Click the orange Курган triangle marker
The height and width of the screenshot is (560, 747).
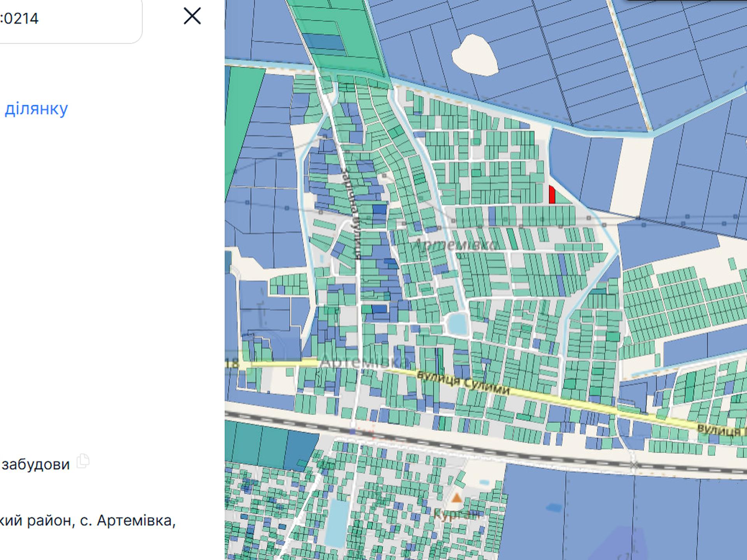pos(457,498)
